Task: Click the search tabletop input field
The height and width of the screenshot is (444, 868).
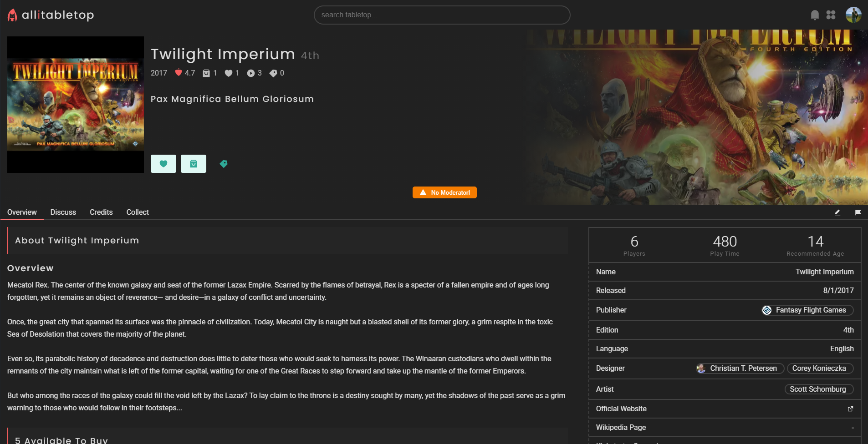Action: click(442, 15)
